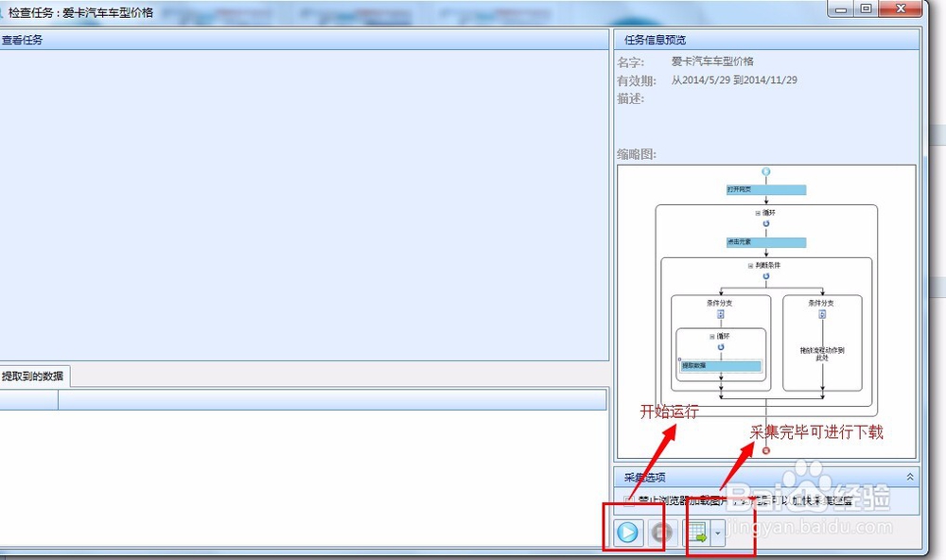
Task: Click the 点击元素 step in the flowchart
Action: 765,242
